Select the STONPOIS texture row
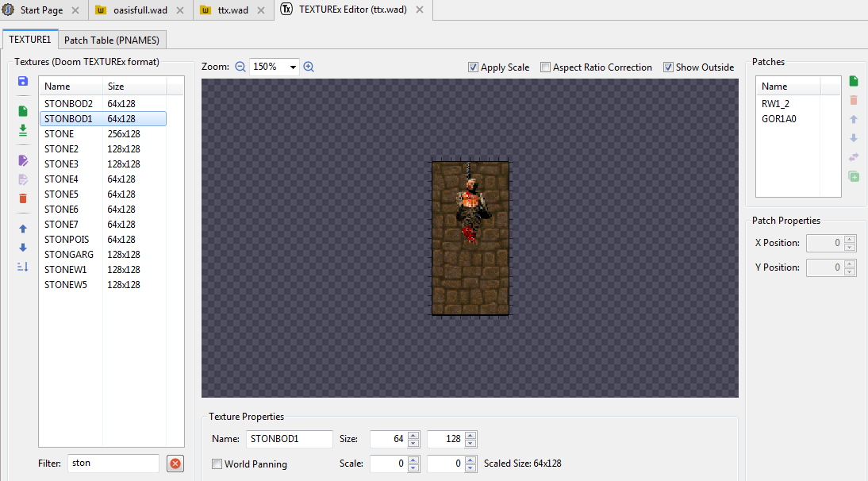The image size is (868, 481). pyautogui.click(x=103, y=240)
